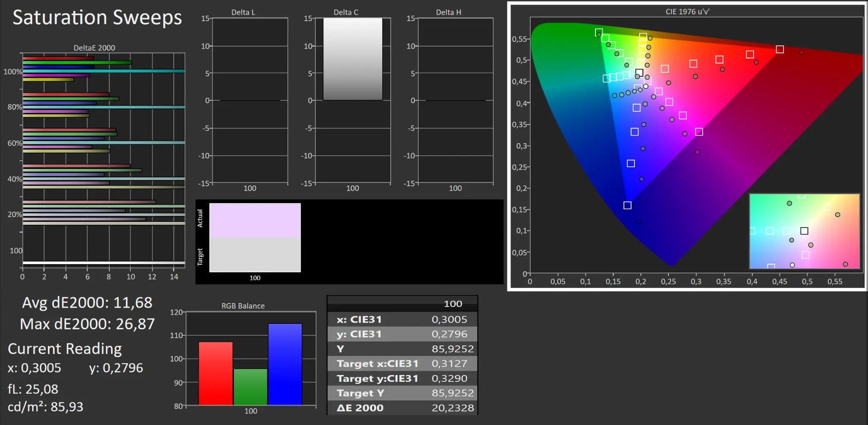
Task: Click the blue primary target square in CIE chart
Action: [x=627, y=205]
